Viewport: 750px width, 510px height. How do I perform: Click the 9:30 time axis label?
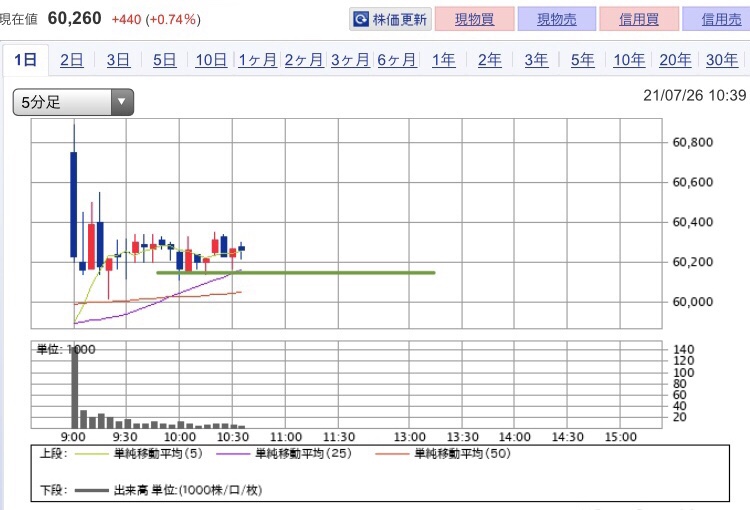coord(125,437)
